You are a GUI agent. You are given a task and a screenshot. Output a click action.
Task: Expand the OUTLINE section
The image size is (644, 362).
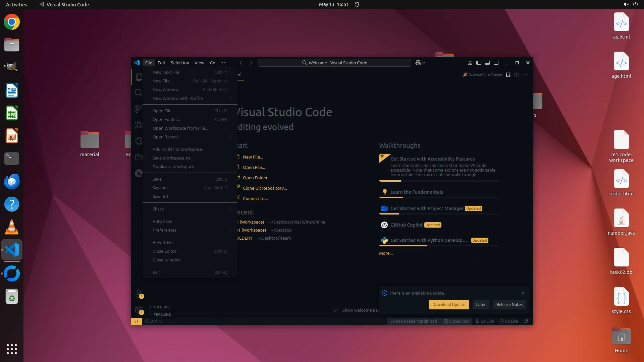(x=161, y=307)
